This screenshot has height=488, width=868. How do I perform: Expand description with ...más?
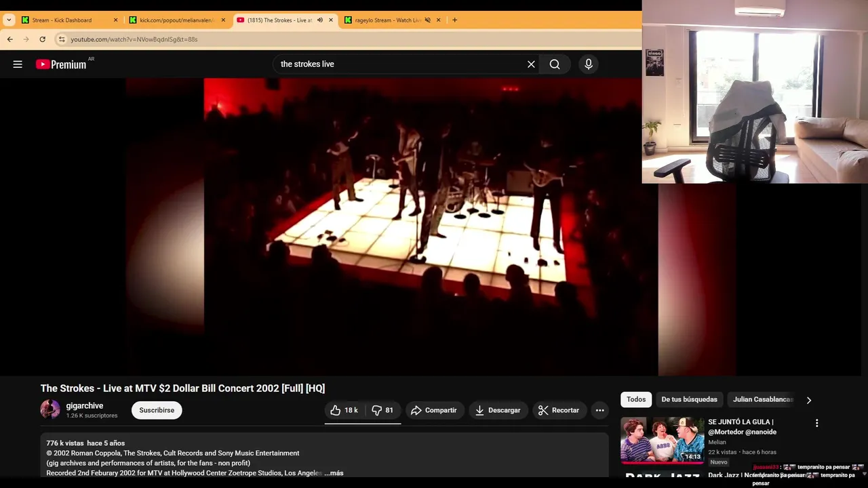334,473
